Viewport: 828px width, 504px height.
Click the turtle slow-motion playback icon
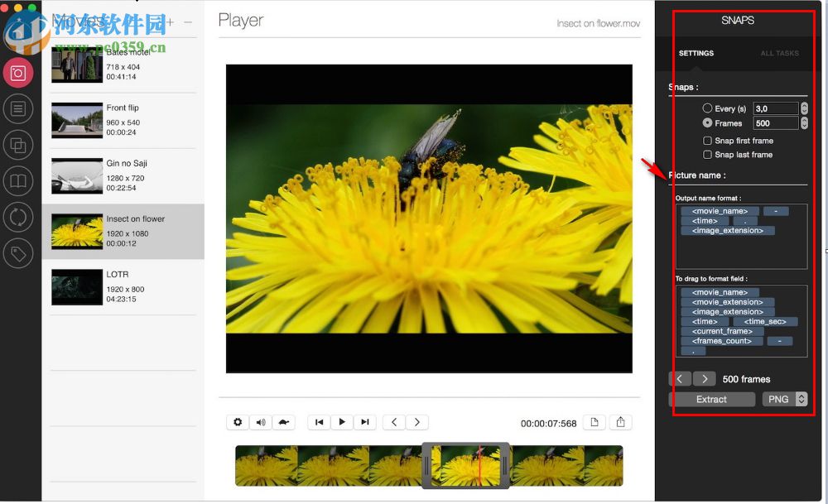pos(284,422)
